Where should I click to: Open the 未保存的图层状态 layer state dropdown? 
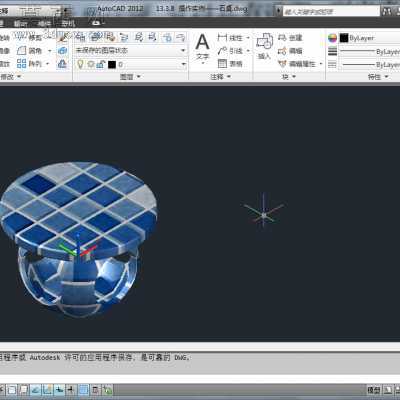coord(131,51)
